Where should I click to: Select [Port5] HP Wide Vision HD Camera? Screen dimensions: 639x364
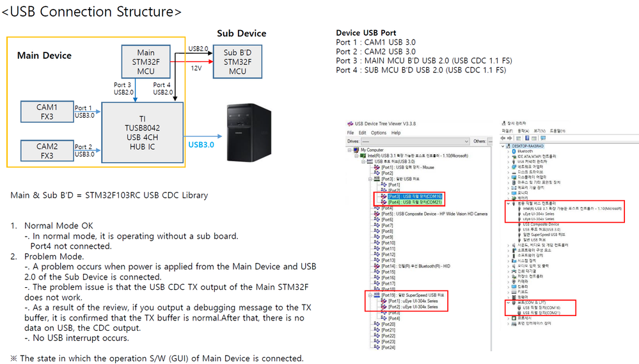[434, 214]
